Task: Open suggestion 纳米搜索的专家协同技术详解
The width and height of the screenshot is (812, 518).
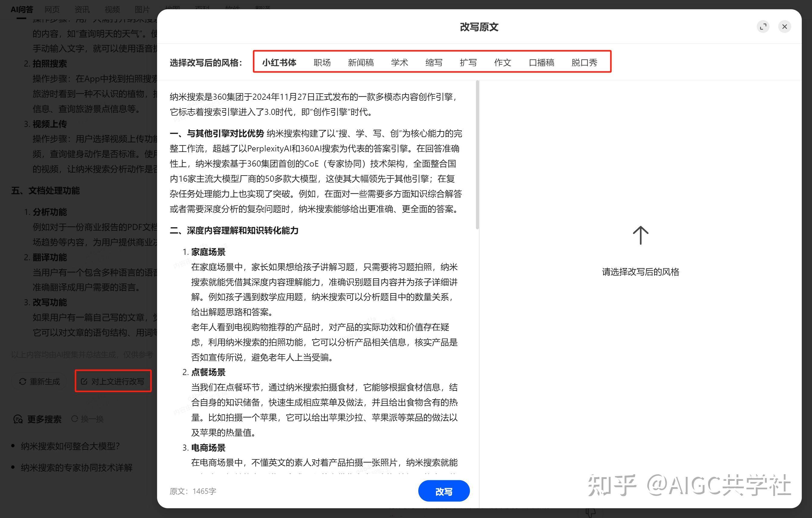Action: 76,468
